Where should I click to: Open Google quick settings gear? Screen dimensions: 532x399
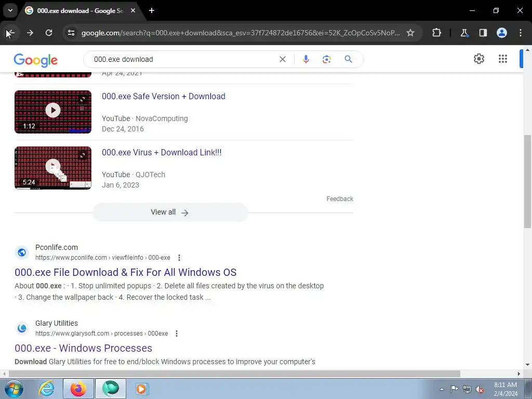pyautogui.click(x=478, y=59)
